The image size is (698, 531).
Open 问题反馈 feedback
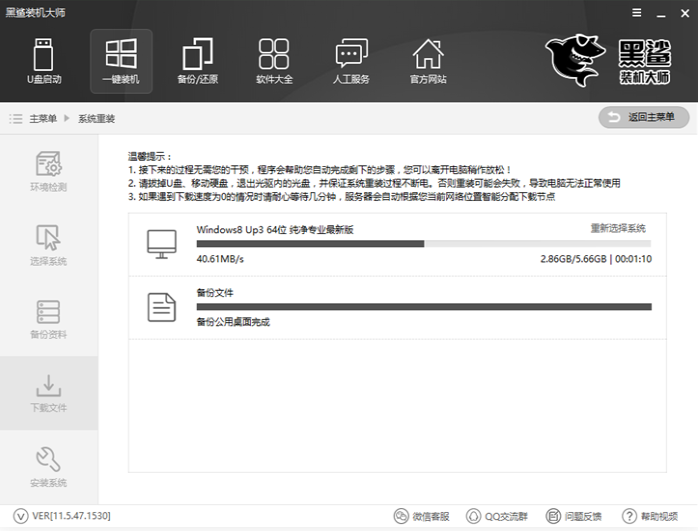(573, 516)
